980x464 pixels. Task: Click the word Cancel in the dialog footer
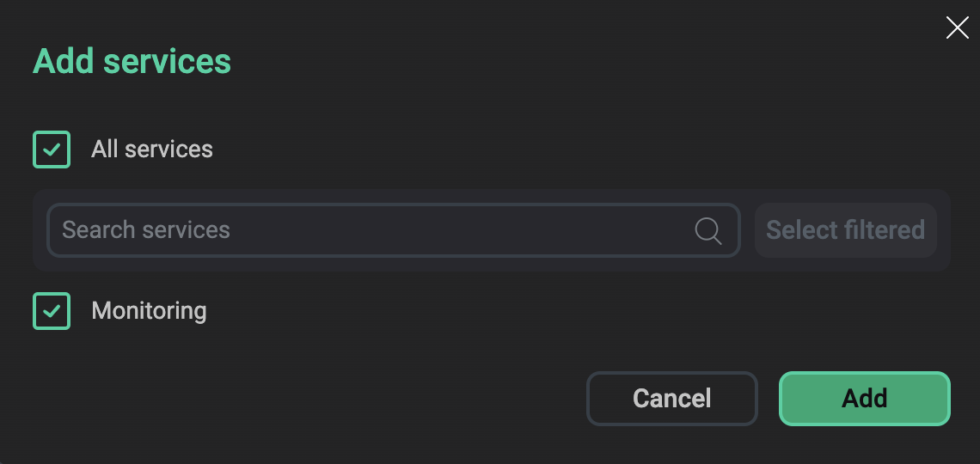(x=671, y=399)
